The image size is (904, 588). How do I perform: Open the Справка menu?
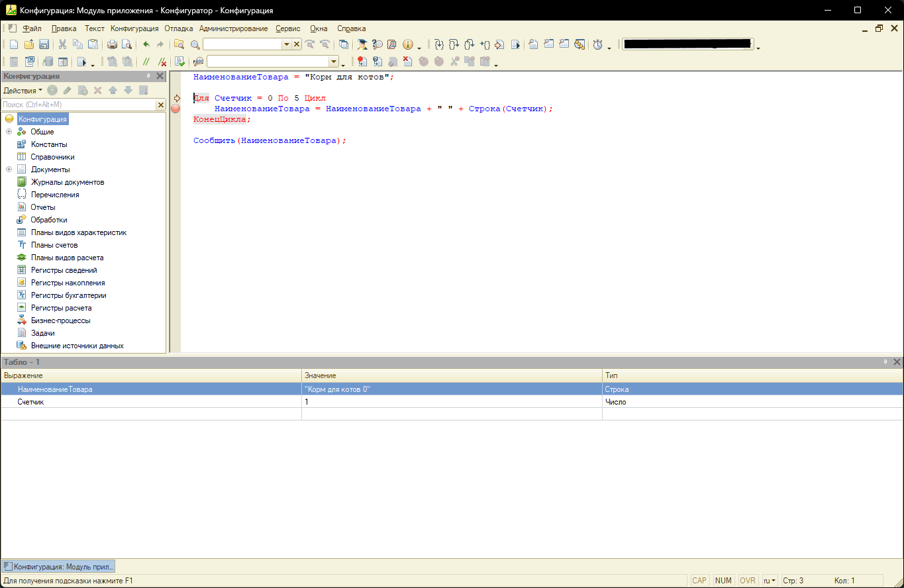point(352,28)
